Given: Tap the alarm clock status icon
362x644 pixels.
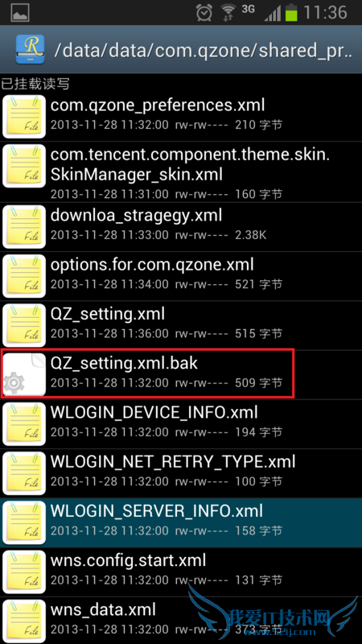Looking at the screenshot, I should click(204, 13).
